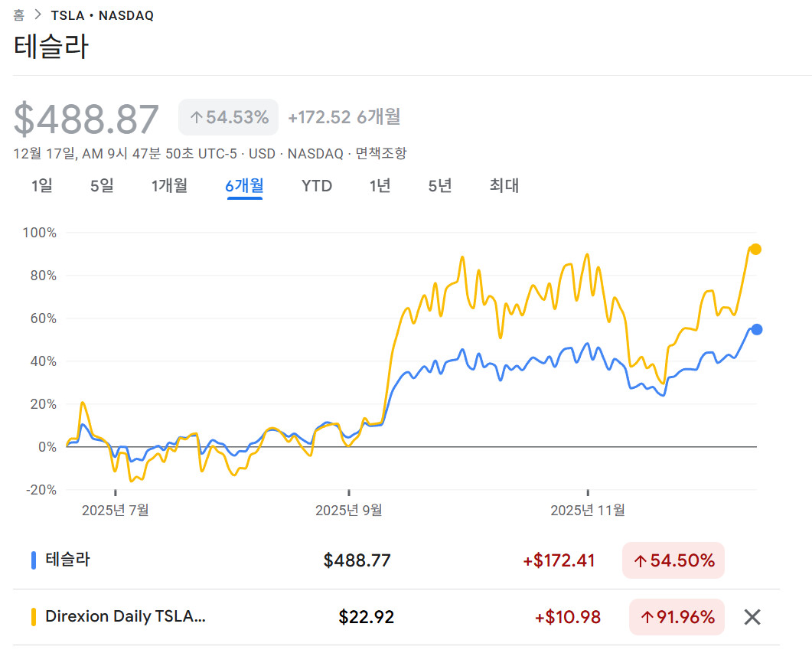View the 1년 chart range

(x=380, y=185)
